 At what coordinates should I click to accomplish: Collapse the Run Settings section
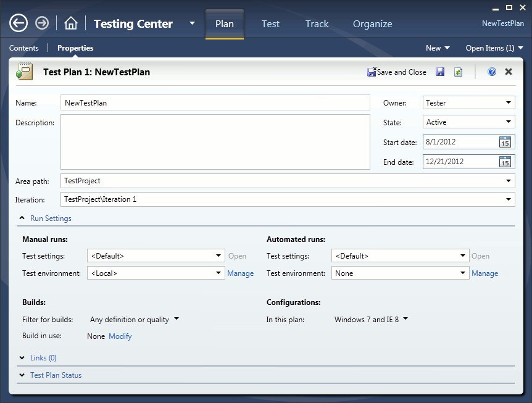[x=23, y=218]
